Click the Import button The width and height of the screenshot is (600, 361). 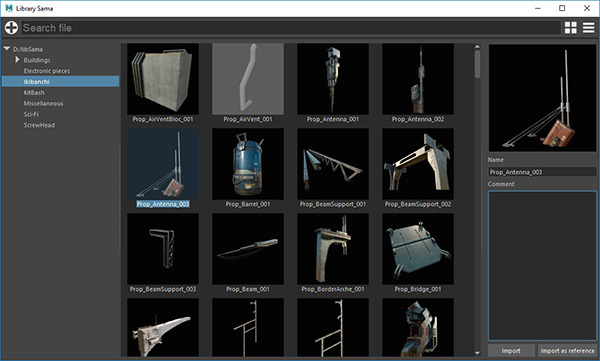point(511,350)
